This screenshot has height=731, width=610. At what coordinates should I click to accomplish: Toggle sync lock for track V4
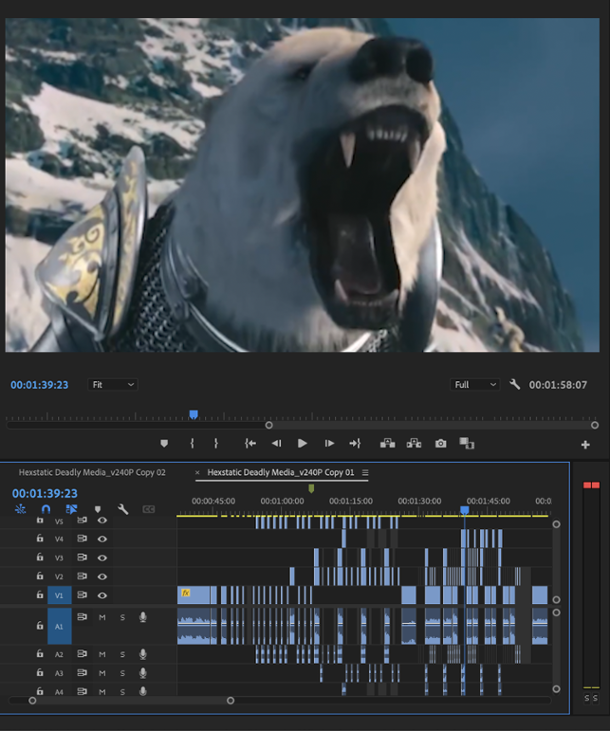(82, 538)
